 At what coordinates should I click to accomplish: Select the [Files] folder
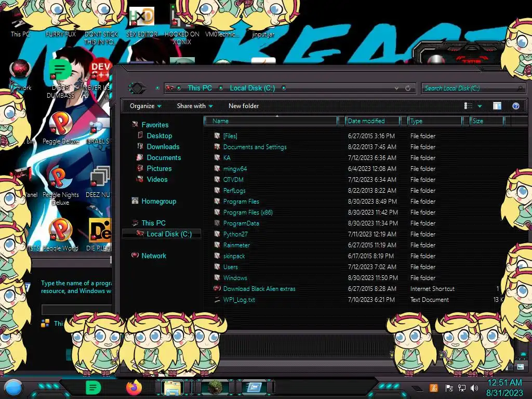tap(230, 136)
